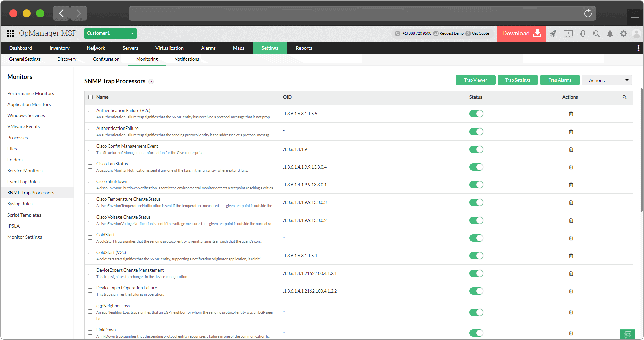Delete Cisco Config Management Event processor
The width and height of the screenshot is (644, 340).
click(571, 149)
